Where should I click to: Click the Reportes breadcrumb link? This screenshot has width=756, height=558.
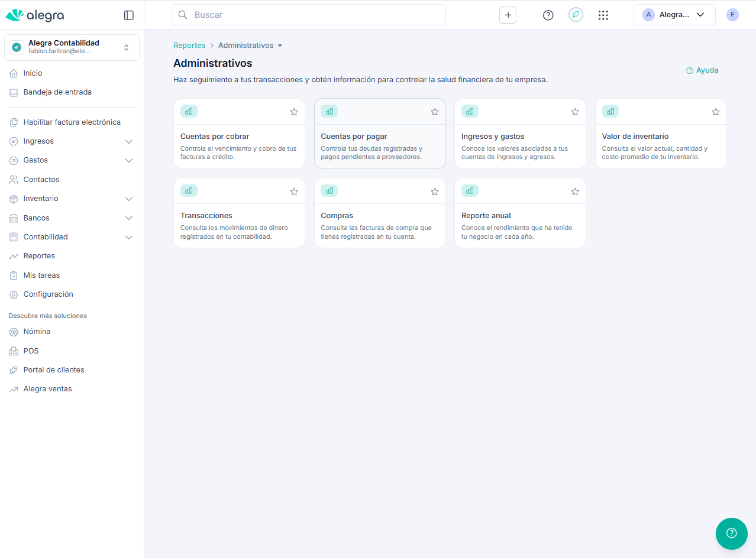(189, 46)
